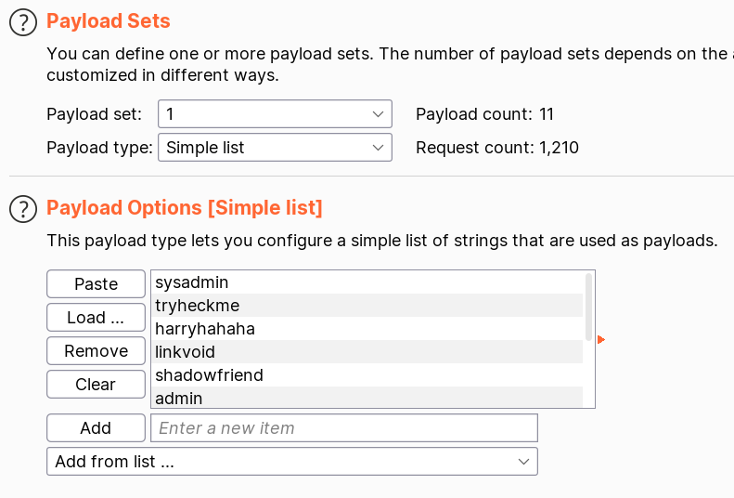Expand the Payload set dropdown

coord(275,114)
